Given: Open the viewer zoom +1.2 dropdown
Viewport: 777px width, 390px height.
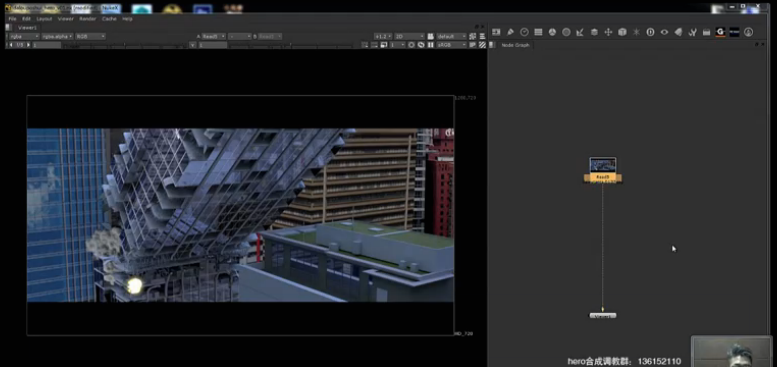Looking at the screenshot, I should [x=383, y=37].
